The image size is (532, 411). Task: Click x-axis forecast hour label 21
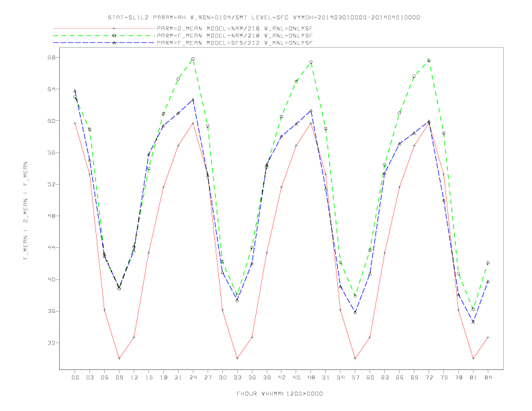pyautogui.click(x=178, y=377)
